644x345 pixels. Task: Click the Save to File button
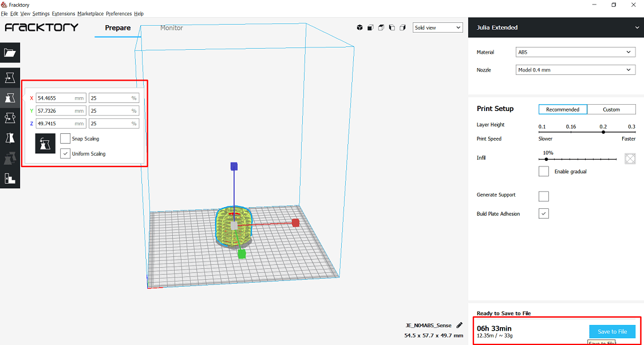tap(612, 331)
